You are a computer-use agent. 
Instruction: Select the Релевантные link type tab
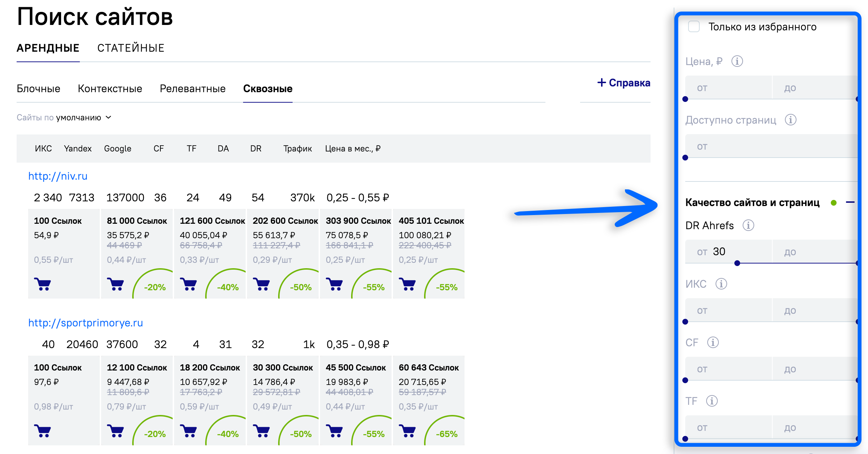click(193, 89)
